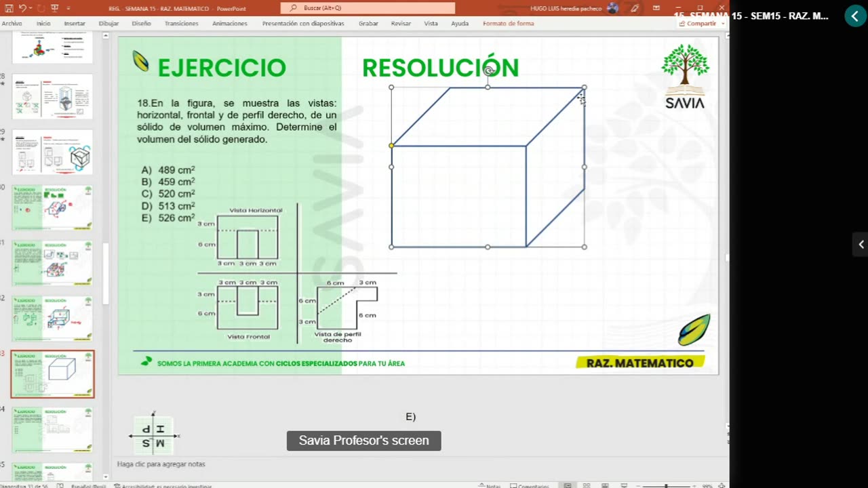Select slide thumbnail 32

point(52,319)
